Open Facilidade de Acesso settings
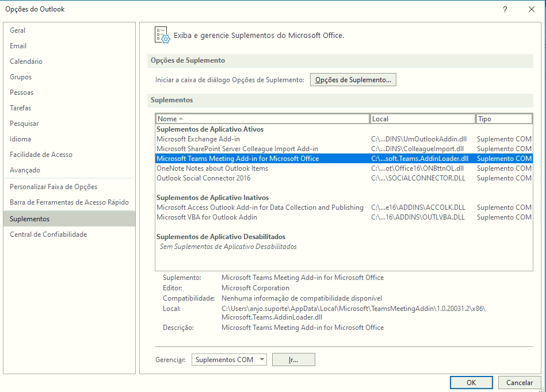 (69, 155)
